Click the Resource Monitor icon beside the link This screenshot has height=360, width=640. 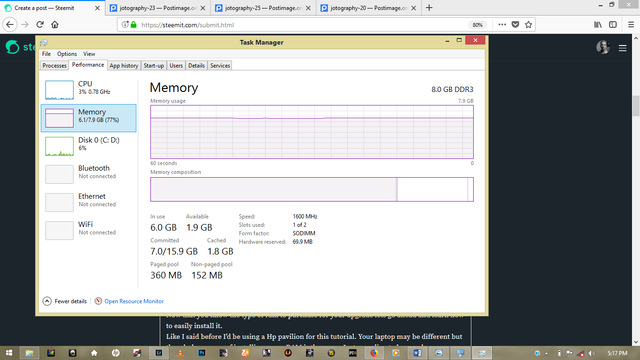pyautogui.click(x=98, y=301)
